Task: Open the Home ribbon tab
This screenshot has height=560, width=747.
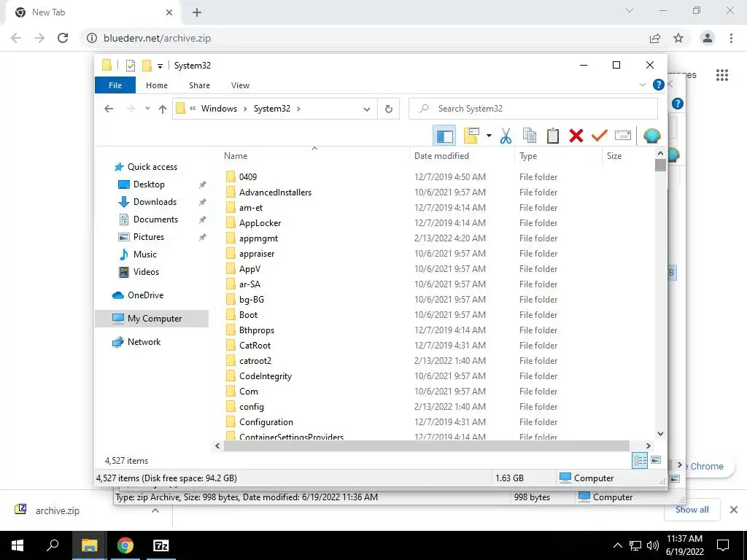Action: coord(157,85)
